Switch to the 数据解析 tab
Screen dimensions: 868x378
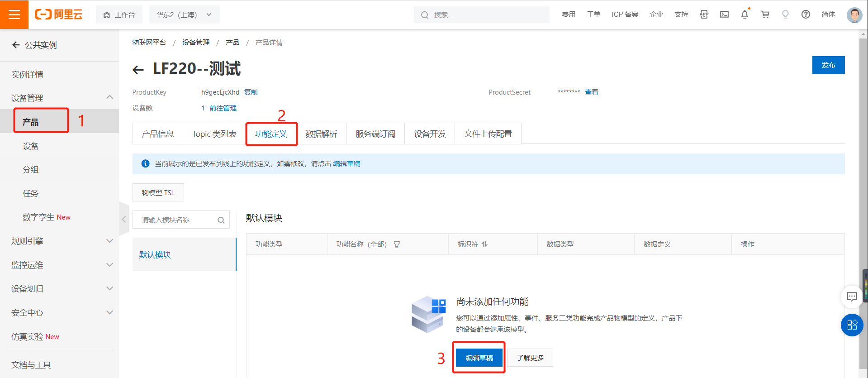click(x=321, y=134)
